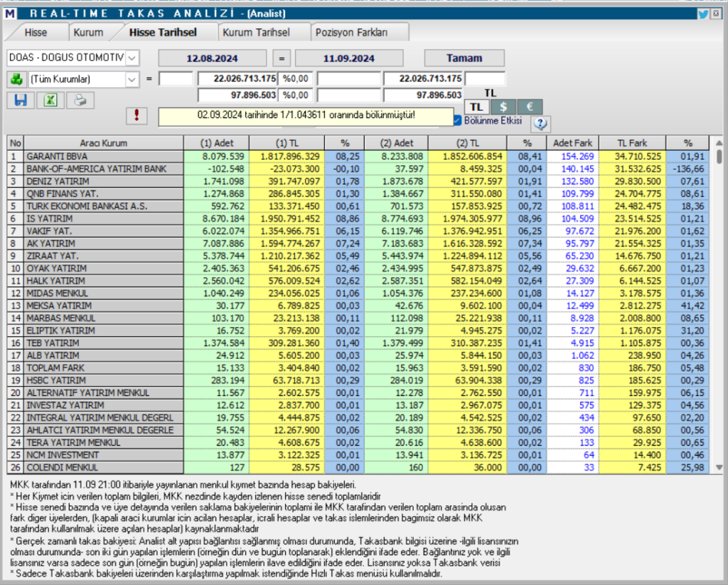Screen dimensions: 728x585
Task: Click the equals button between the dates
Action: (x=281, y=58)
